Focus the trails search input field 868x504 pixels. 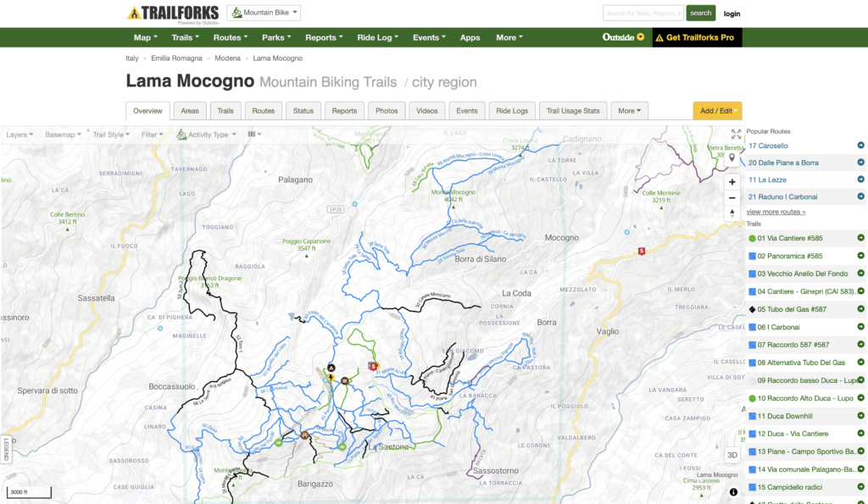point(643,13)
